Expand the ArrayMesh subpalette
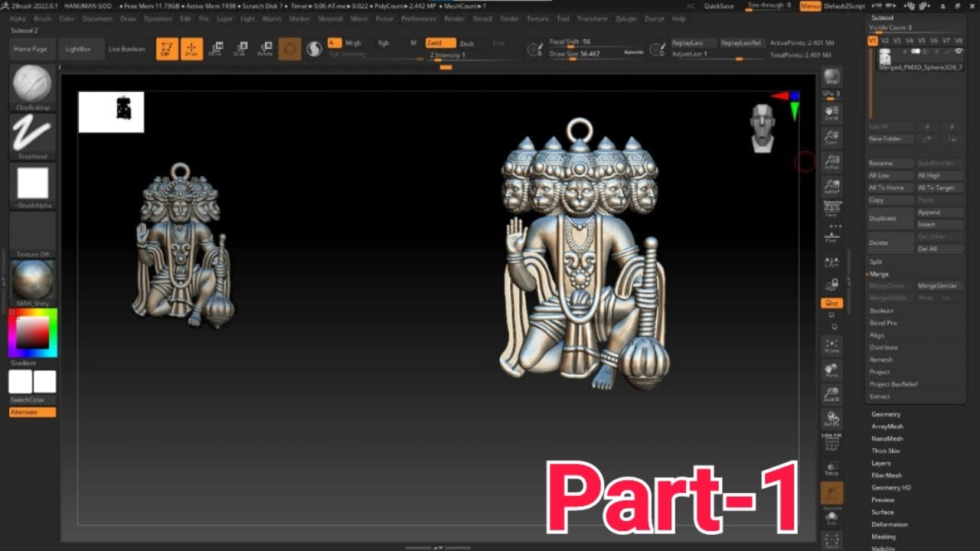Image resolution: width=980 pixels, height=551 pixels. pyautogui.click(x=887, y=426)
